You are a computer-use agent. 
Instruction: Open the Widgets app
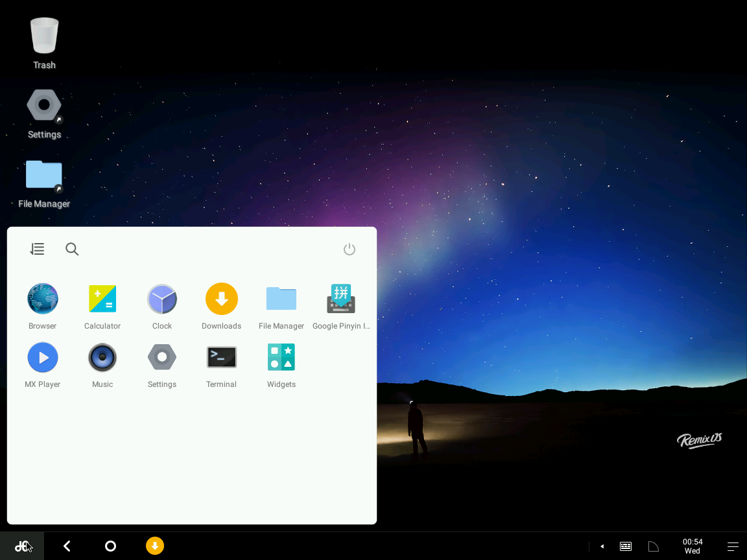coord(281,357)
